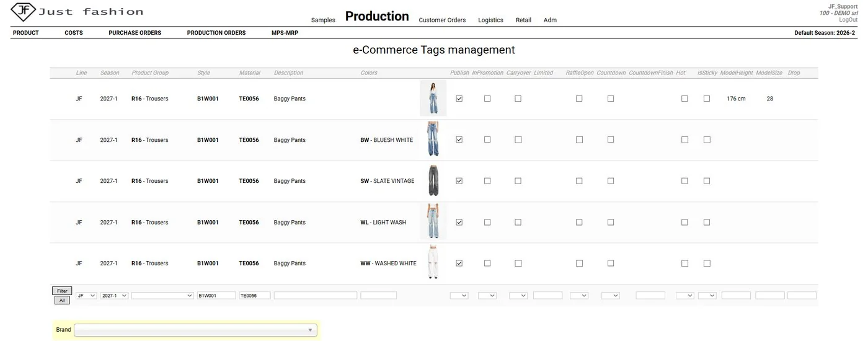This screenshot has width=868, height=341.
Task: Click the Limited filter input field
Action: point(548,296)
